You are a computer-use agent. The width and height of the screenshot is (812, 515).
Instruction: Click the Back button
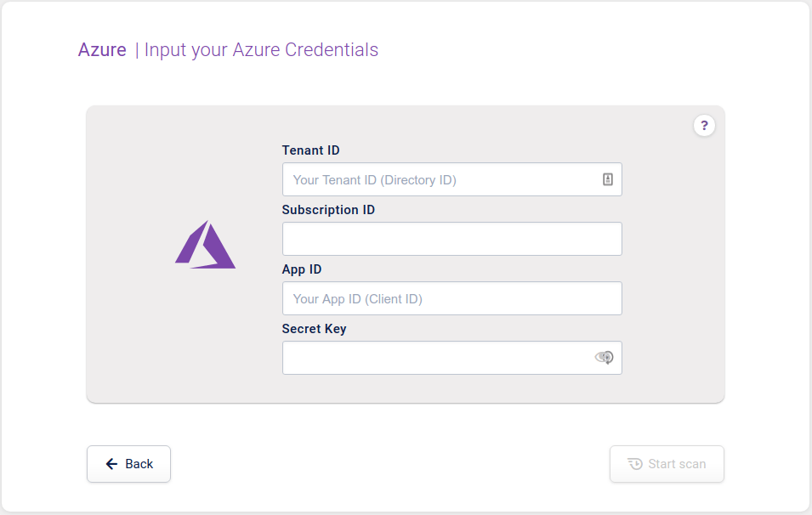coord(128,463)
